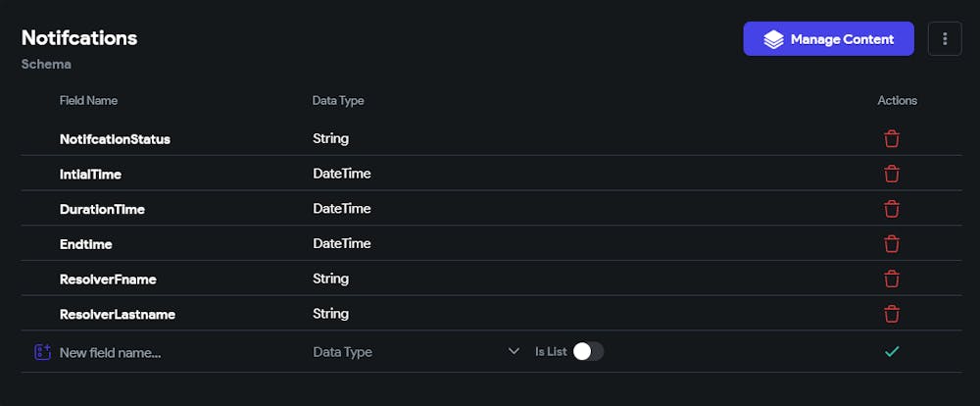This screenshot has height=406, width=980.
Task: Toggle the Is List switch
Action: pyautogui.click(x=588, y=351)
